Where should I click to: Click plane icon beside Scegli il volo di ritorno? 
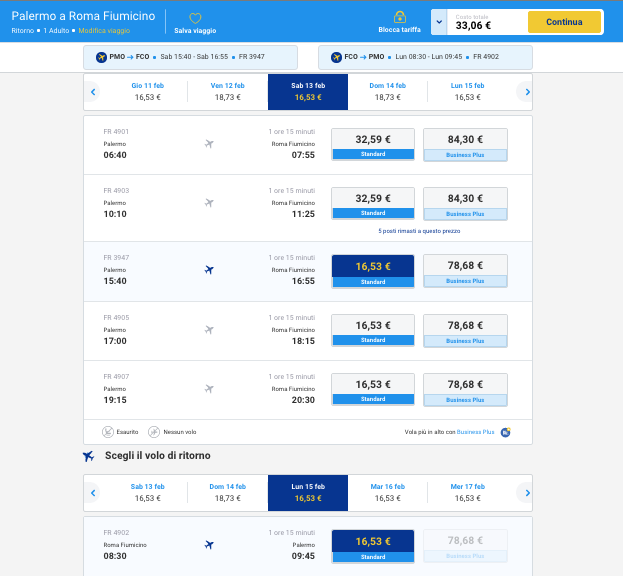click(89, 456)
